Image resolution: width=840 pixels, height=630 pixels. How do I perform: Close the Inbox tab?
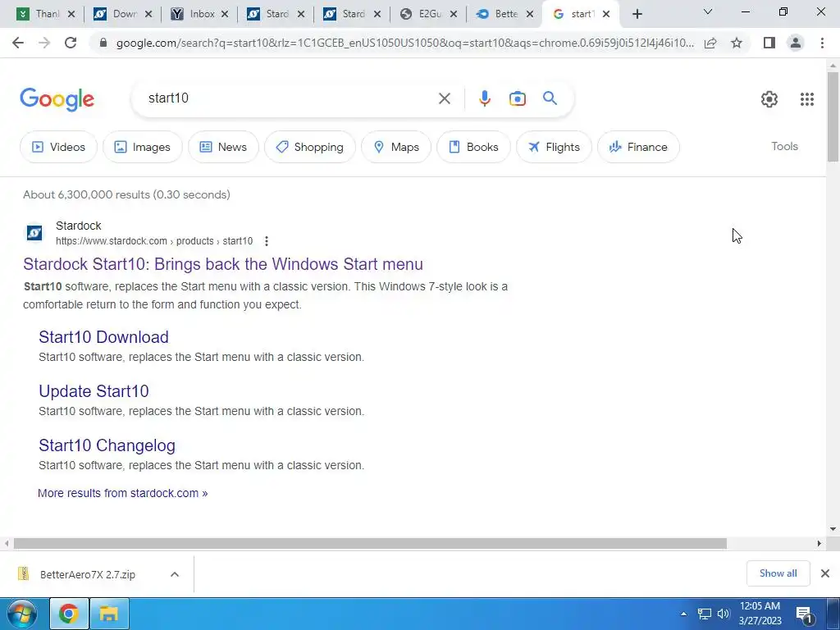click(x=225, y=15)
